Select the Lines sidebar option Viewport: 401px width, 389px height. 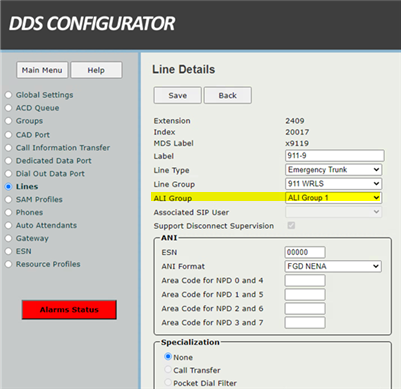(8, 187)
